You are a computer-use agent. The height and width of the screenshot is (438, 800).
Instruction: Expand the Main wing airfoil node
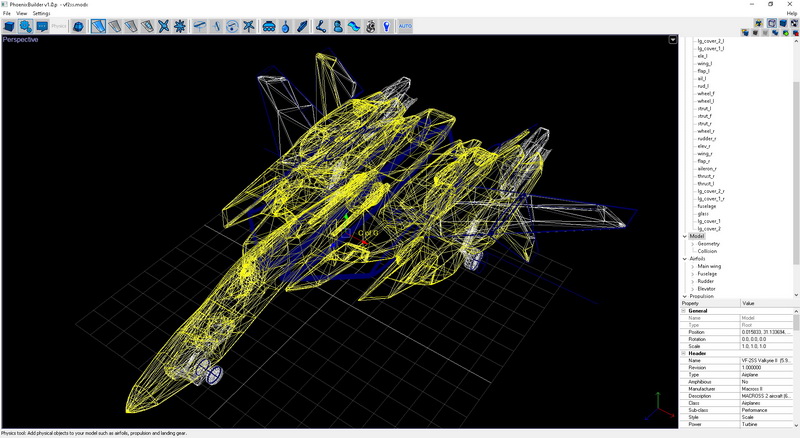click(692, 266)
